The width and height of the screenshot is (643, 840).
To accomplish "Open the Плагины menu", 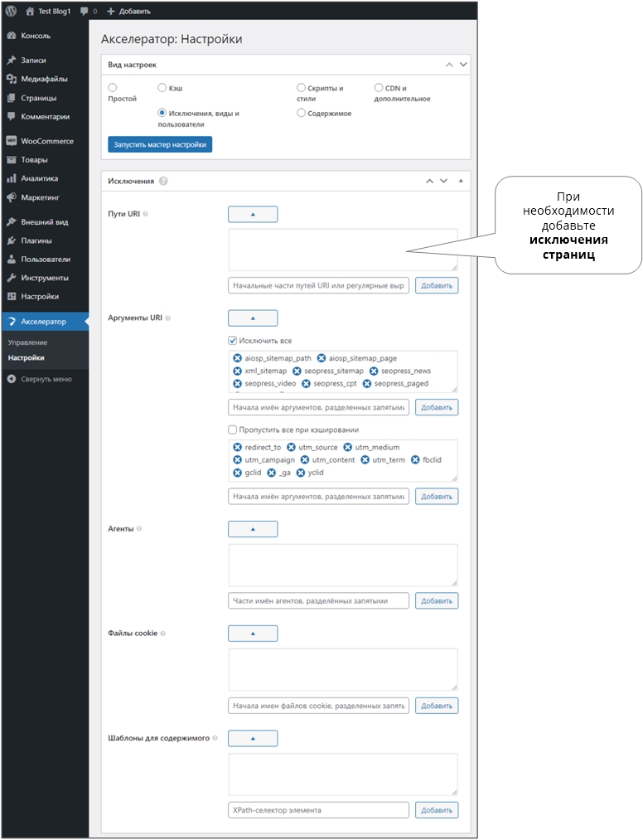I will click(45, 240).
